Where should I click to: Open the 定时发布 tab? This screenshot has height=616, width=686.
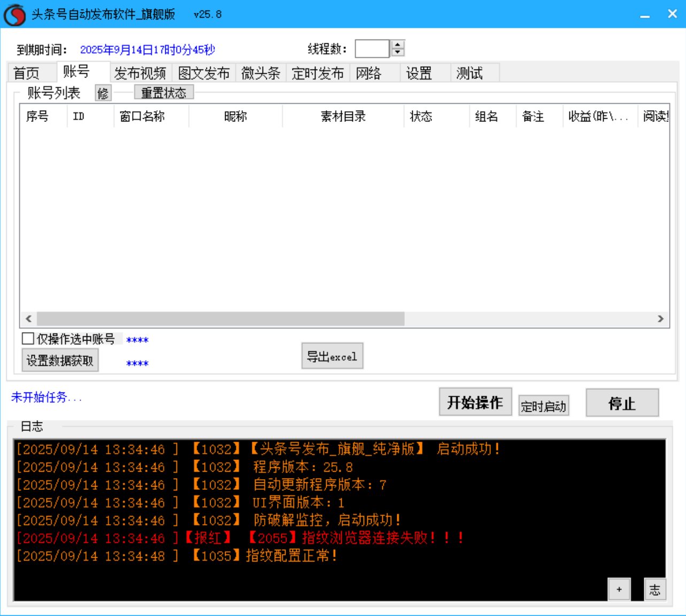tap(318, 73)
